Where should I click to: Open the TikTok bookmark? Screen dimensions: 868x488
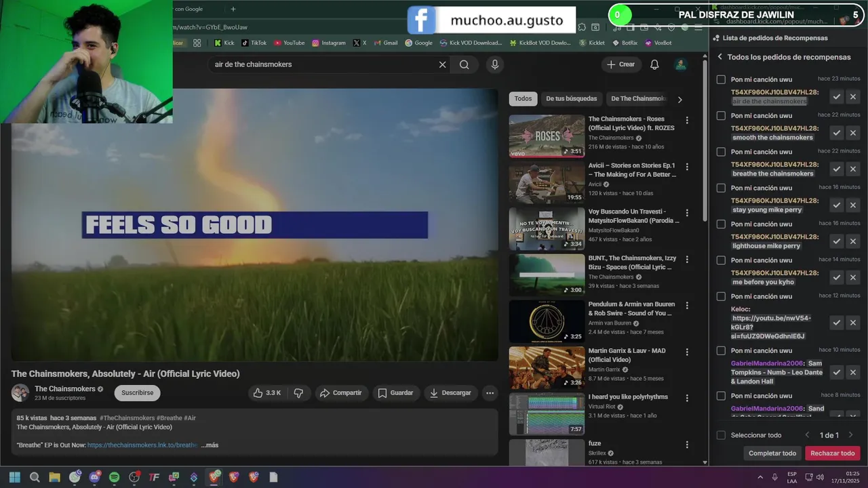click(254, 43)
